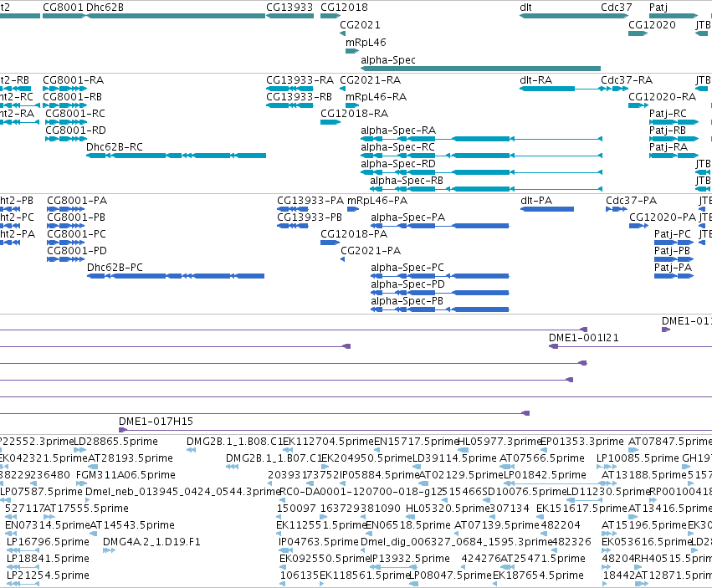The image size is (712, 588).
Task: Click the alpha-Spec-RD transcript label
Action: 398,164
